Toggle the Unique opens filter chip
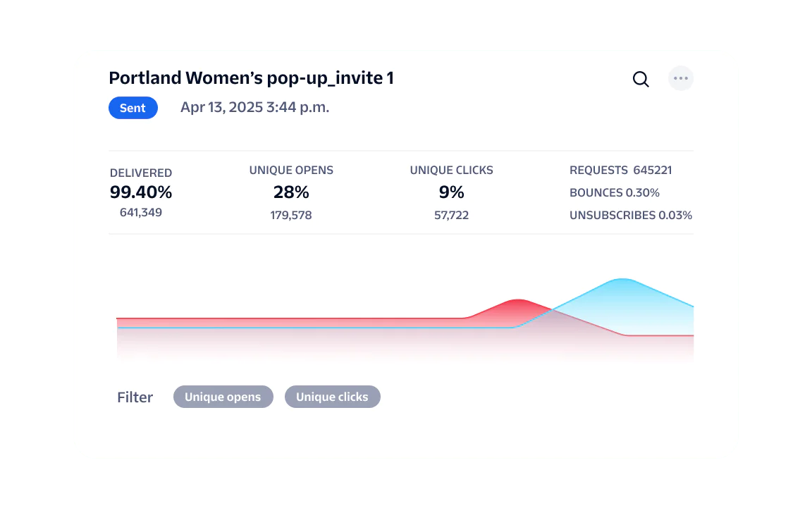Viewport: 812px width, 508px height. 223,397
